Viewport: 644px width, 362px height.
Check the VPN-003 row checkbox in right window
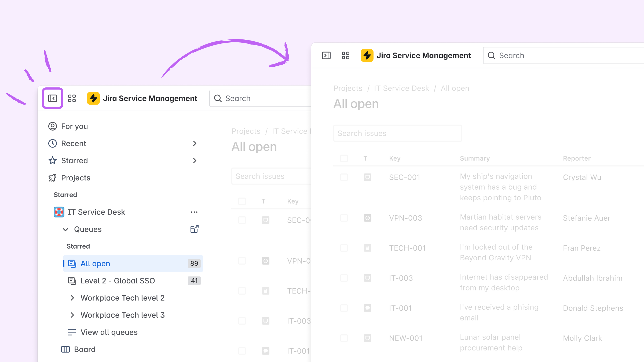344,218
